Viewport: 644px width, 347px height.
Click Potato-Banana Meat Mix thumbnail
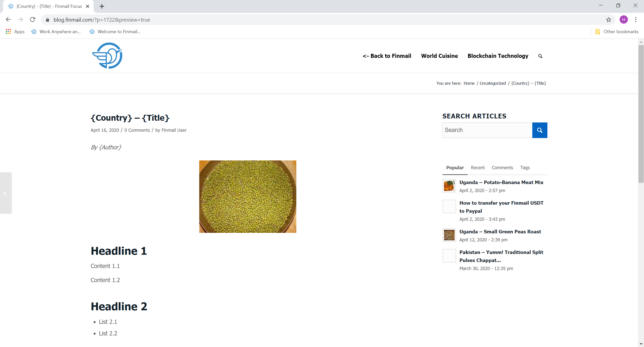[x=449, y=186]
